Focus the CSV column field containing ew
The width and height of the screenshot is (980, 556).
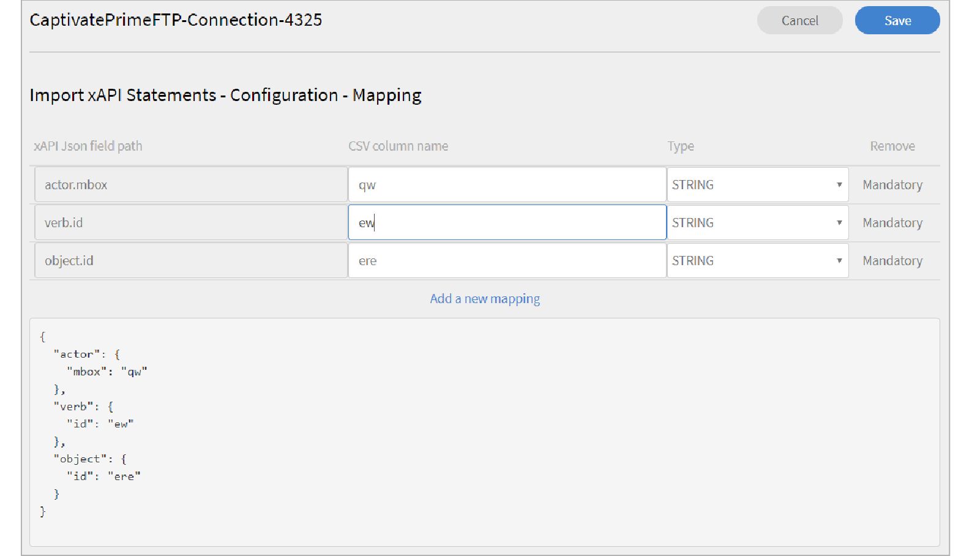pyautogui.click(x=507, y=223)
